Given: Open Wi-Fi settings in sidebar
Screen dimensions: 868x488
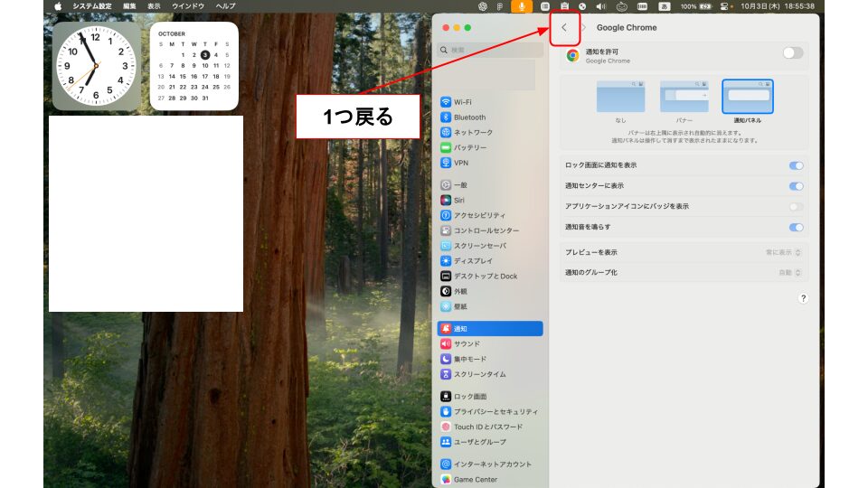Looking at the screenshot, I should [x=462, y=102].
